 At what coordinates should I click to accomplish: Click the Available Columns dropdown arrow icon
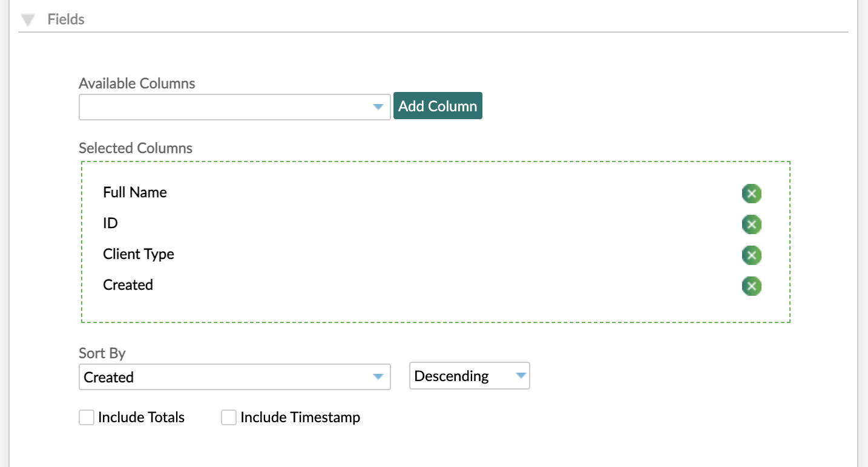tap(378, 106)
